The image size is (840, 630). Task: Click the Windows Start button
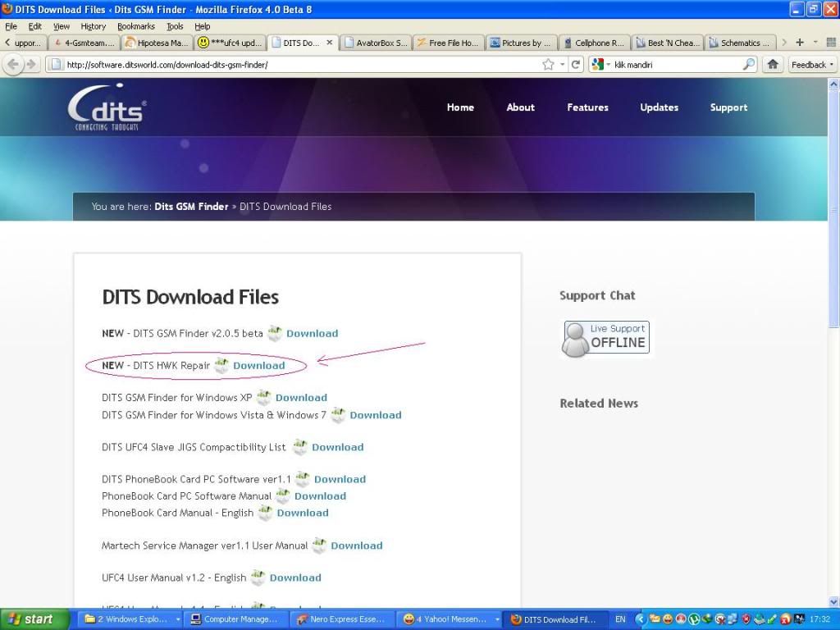point(34,619)
